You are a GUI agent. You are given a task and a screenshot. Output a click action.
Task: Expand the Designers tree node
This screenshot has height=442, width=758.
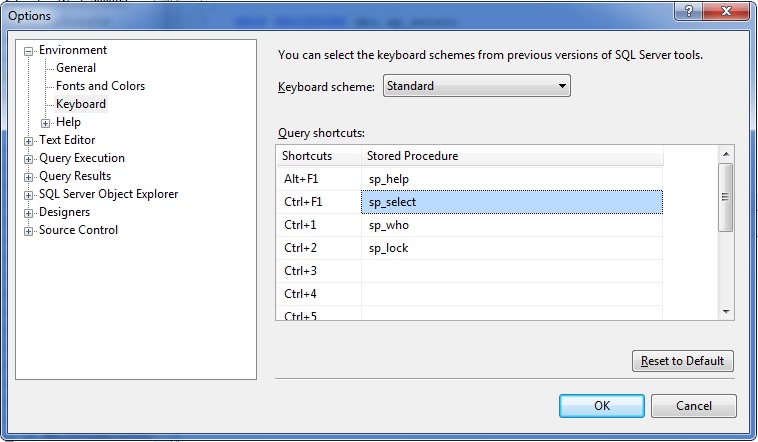pos(29,213)
